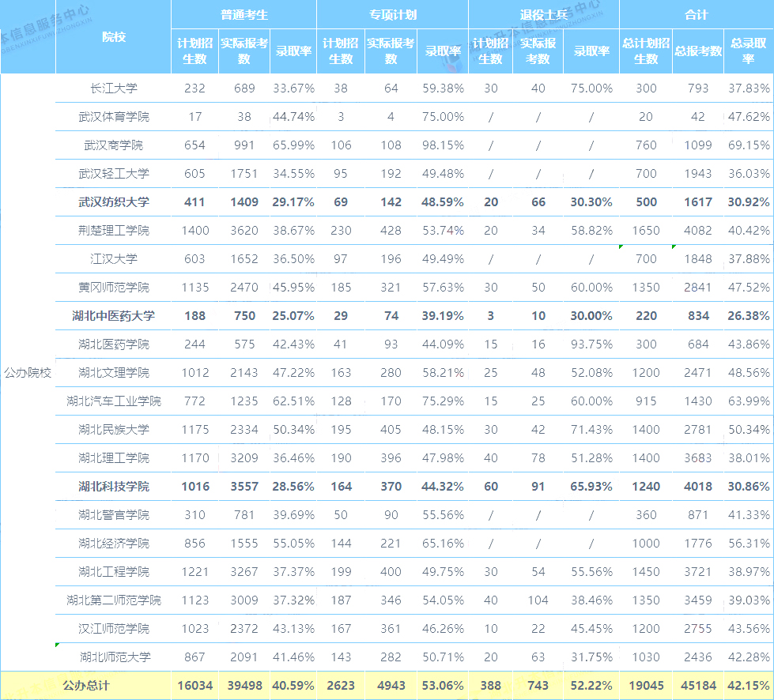
Task: Click total planned enrollment 19045
Action: pos(646,686)
